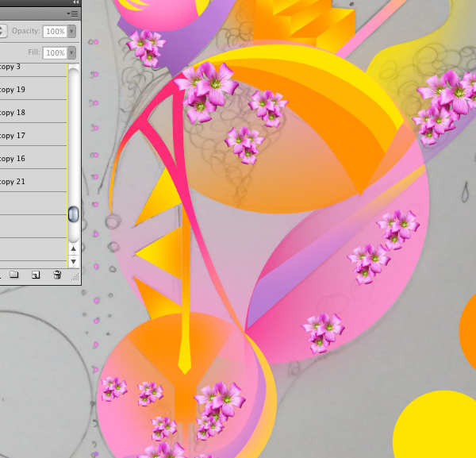476x458 pixels.
Task: Open the Fill slider dropdown arrow
Action: click(72, 53)
